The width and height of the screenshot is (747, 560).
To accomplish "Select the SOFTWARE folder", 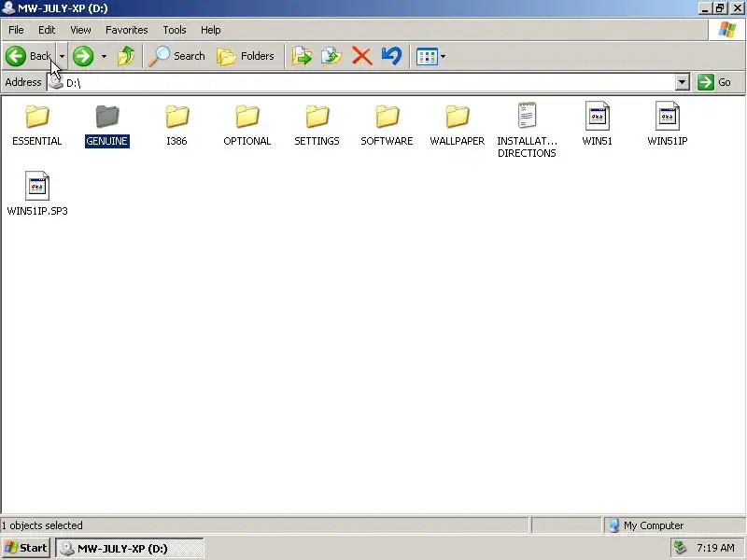I will pos(387,125).
